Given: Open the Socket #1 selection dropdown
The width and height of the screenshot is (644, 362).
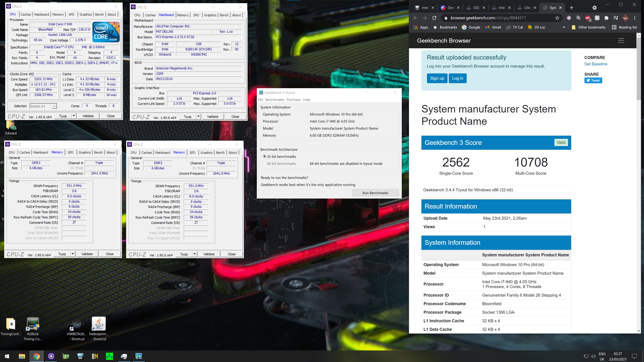Looking at the screenshot, I should (43, 106).
